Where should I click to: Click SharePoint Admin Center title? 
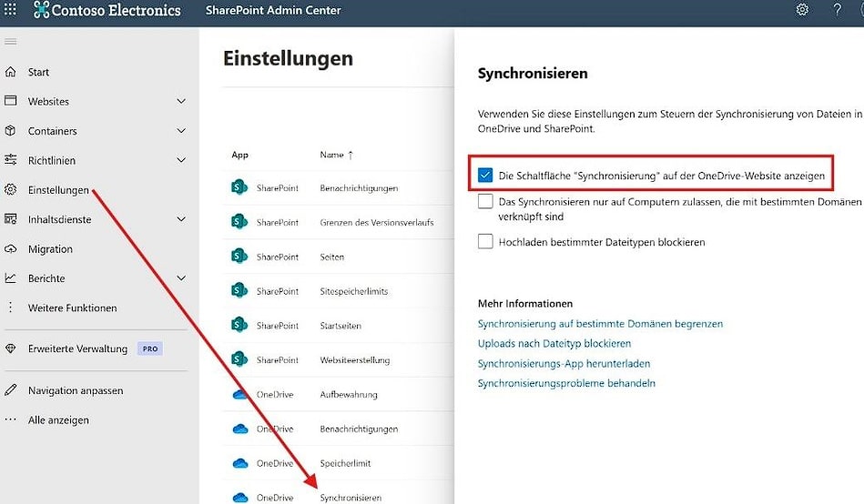[x=273, y=10]
